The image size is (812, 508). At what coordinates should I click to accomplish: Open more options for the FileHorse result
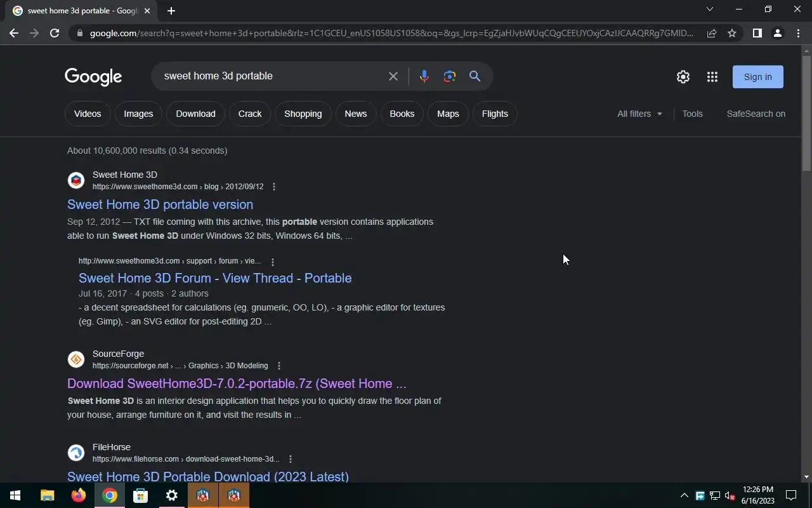click(291, 459)
